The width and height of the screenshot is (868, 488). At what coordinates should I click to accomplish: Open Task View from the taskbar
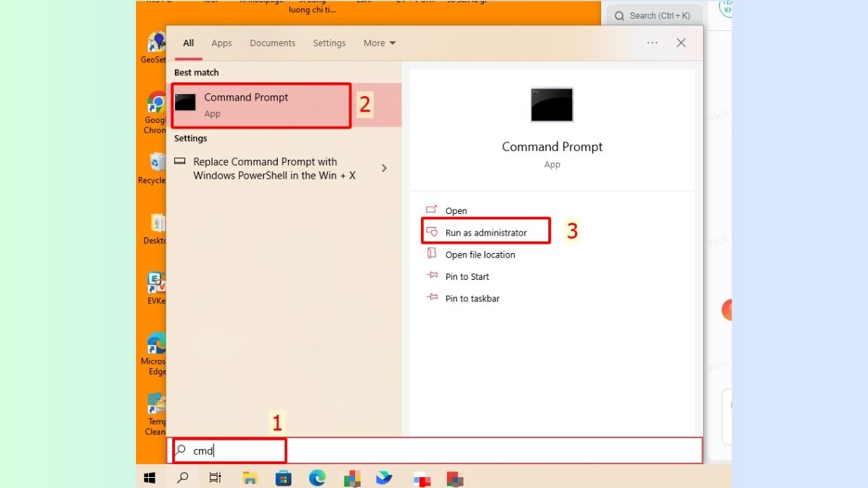click(216, 478)
